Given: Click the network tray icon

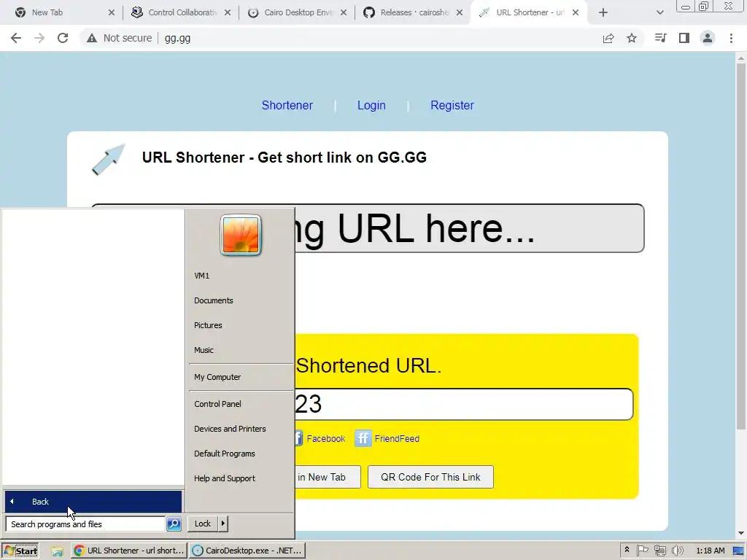Looking at the screenshot, I should coord(659,551).
